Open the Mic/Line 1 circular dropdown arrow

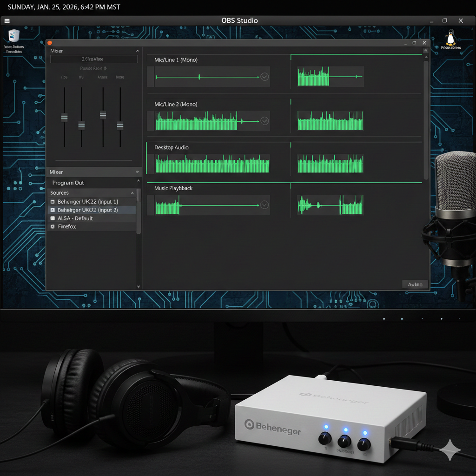click(264, 77)
